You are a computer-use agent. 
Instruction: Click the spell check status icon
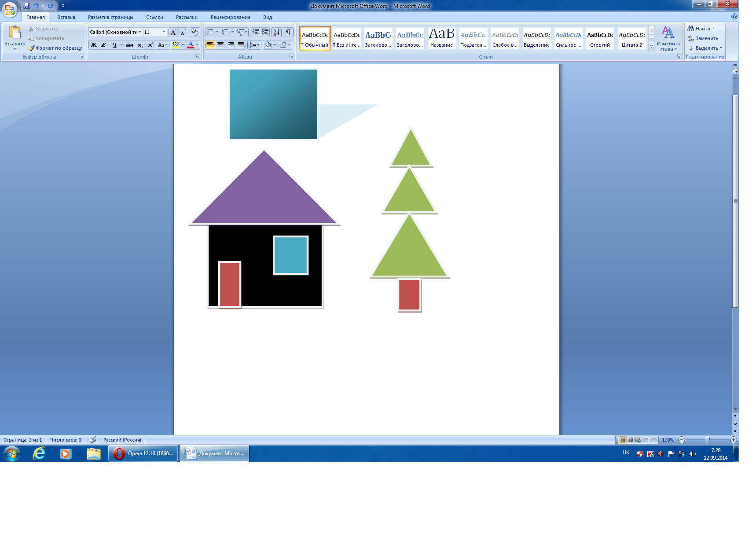[92, 440]
